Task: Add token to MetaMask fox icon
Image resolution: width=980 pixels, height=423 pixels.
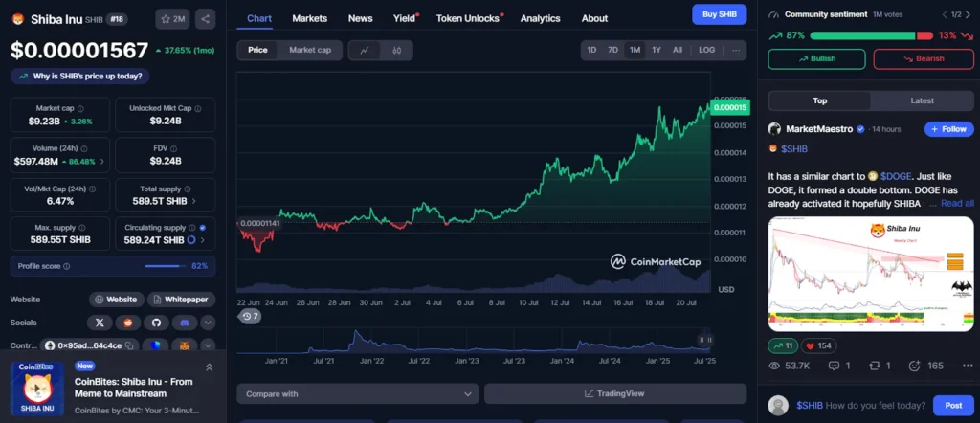Action: point(185,345)
